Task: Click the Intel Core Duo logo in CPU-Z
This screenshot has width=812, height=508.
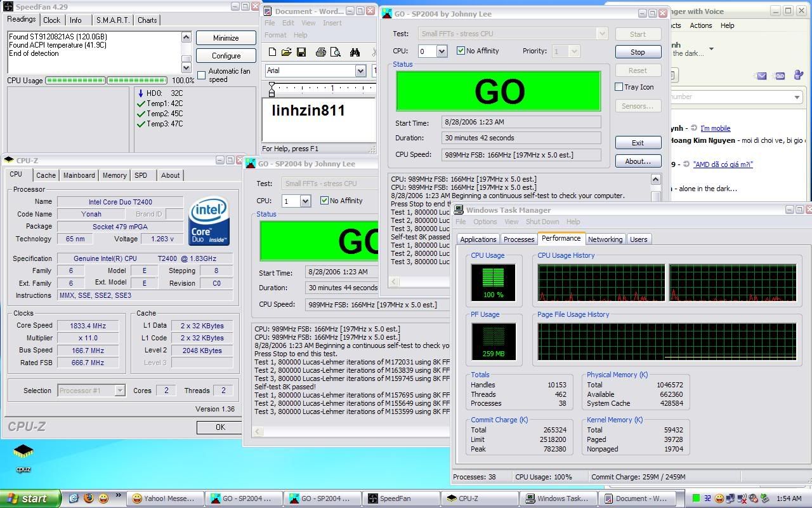Action: click(209, 221)
